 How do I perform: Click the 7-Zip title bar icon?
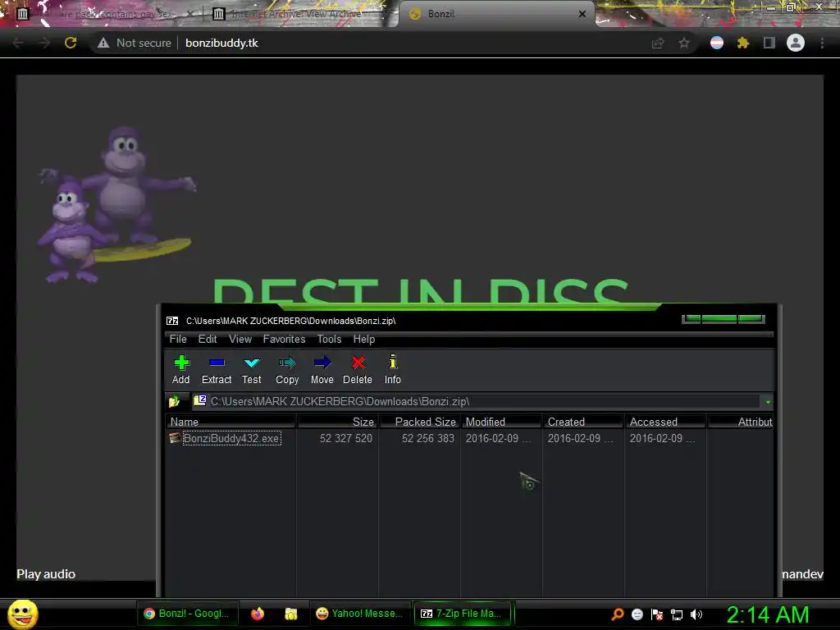click(x=172, y=321)
